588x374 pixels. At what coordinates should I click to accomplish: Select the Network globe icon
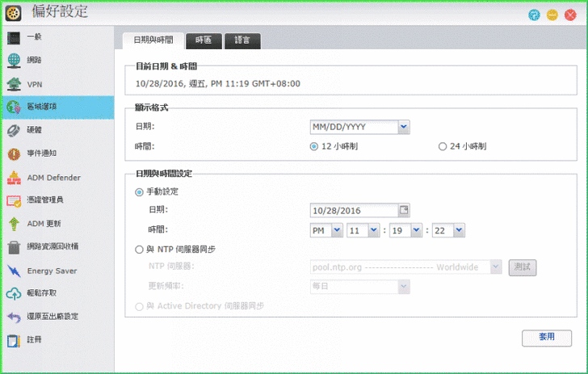[14, 61]
